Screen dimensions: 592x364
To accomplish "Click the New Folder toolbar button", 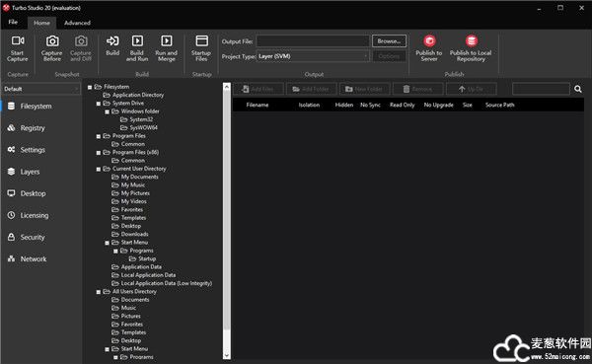I will [364, 89].
